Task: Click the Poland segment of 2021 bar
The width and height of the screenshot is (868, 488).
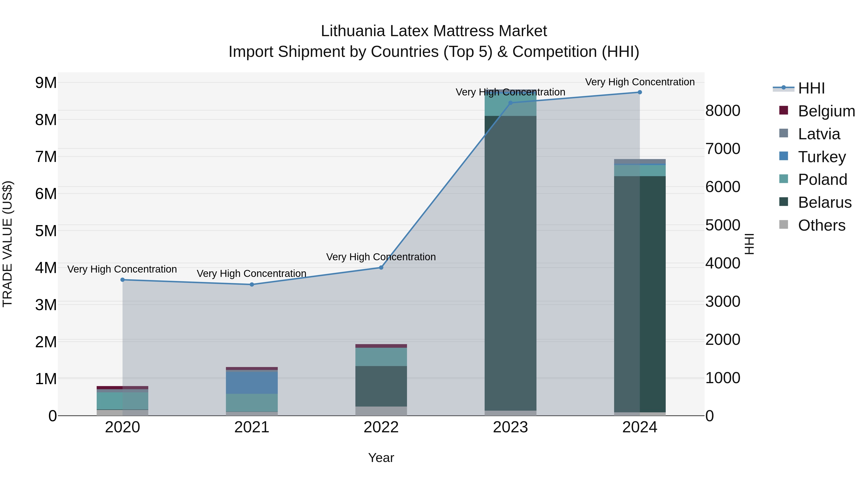Action: tap(252, 403)
